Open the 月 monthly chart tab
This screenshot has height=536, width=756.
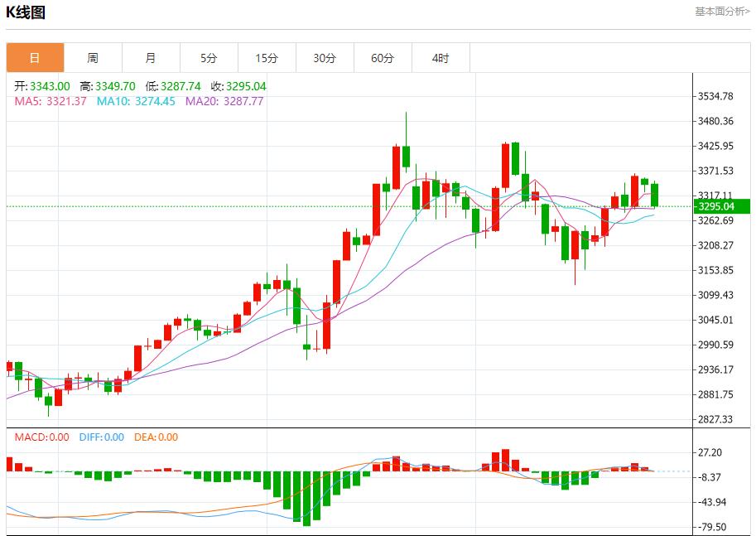(151, 58)
